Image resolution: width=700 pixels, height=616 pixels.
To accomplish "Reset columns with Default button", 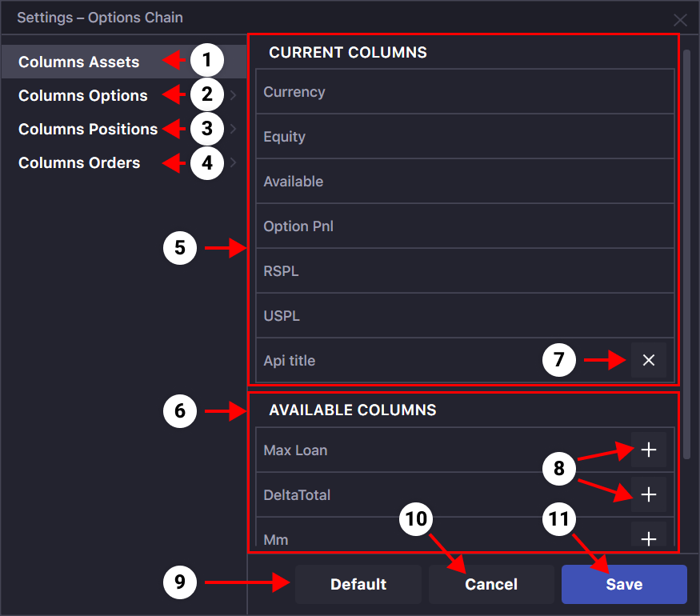I will [x=358, y=584].
